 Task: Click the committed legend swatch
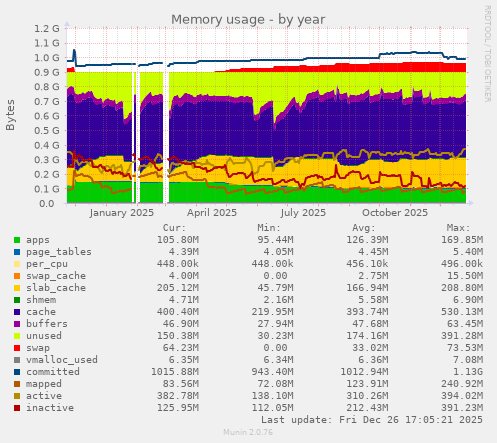[x=17, y=372]
